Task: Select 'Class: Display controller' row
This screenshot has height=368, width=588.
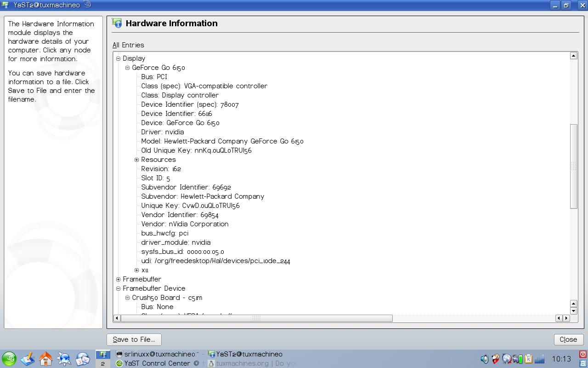Action: pyautogui.click(x=180, y=95)
